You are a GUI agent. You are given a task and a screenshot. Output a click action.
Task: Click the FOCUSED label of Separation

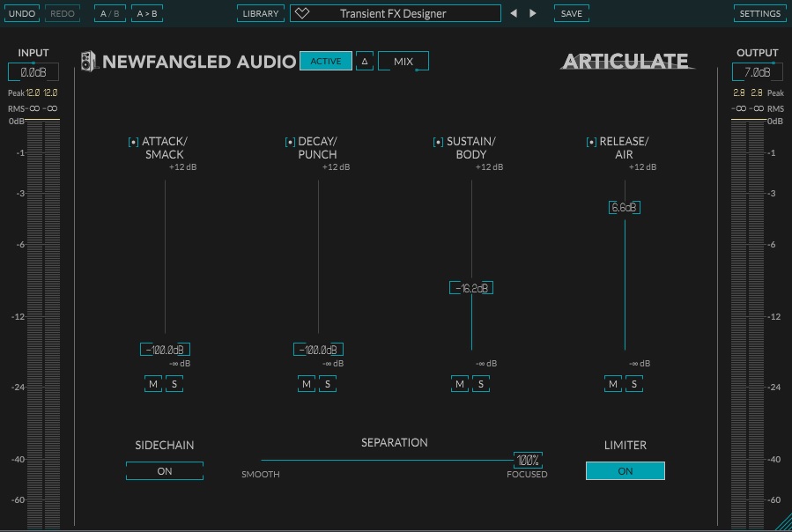point(527,475)
